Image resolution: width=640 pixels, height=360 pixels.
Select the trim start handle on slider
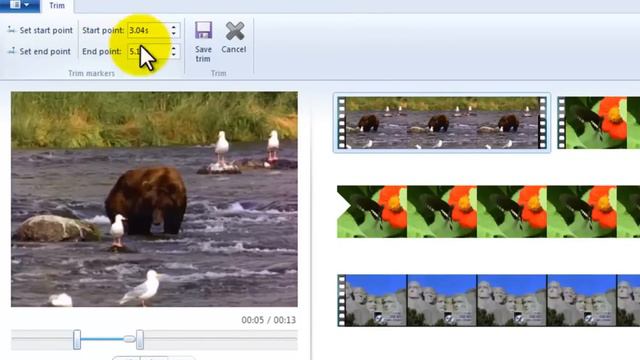click(x=77, y=339)
